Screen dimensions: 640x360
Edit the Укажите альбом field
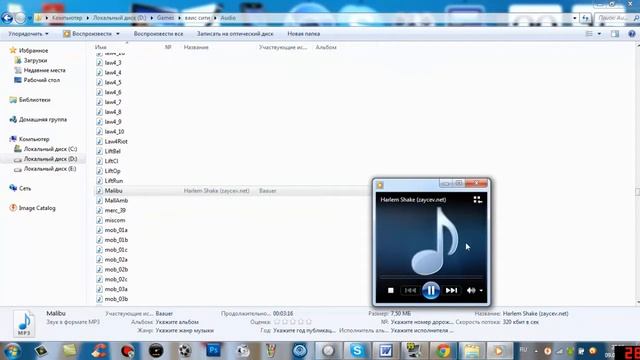pos(177,322)
